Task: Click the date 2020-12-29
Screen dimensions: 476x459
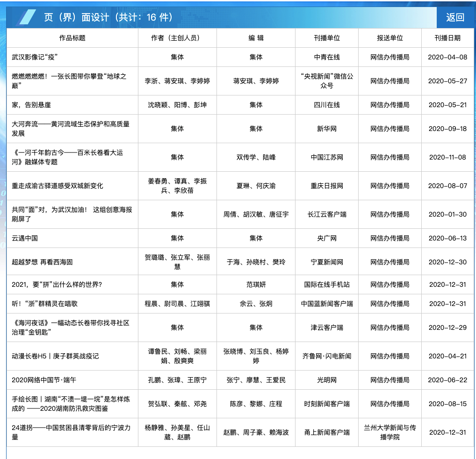Action: coord(447,328)
